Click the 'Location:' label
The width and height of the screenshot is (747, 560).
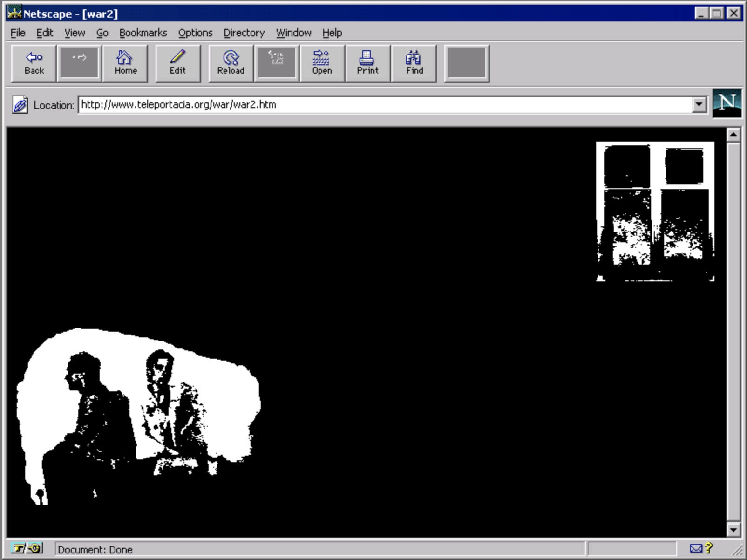click(54, 105)
